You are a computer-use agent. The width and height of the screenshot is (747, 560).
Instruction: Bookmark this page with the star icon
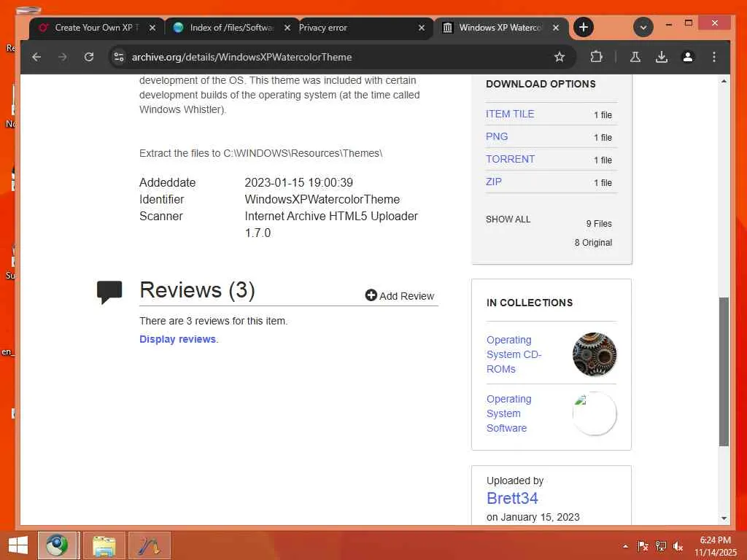[x=560, y=57]
